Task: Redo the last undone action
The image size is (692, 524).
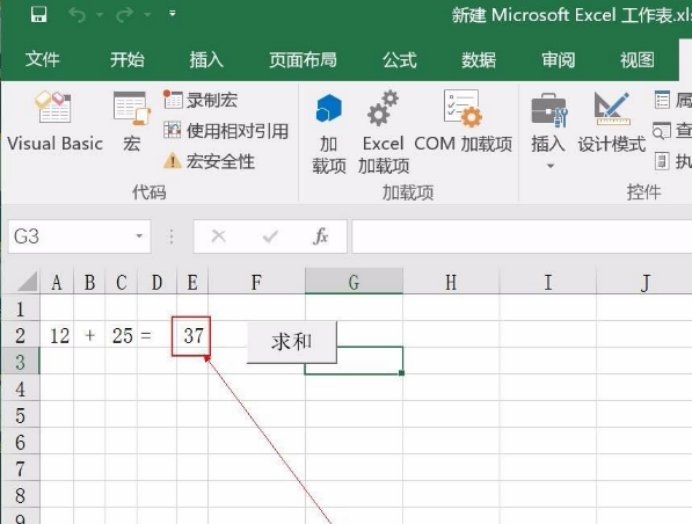Action: (x=124, y=15)
